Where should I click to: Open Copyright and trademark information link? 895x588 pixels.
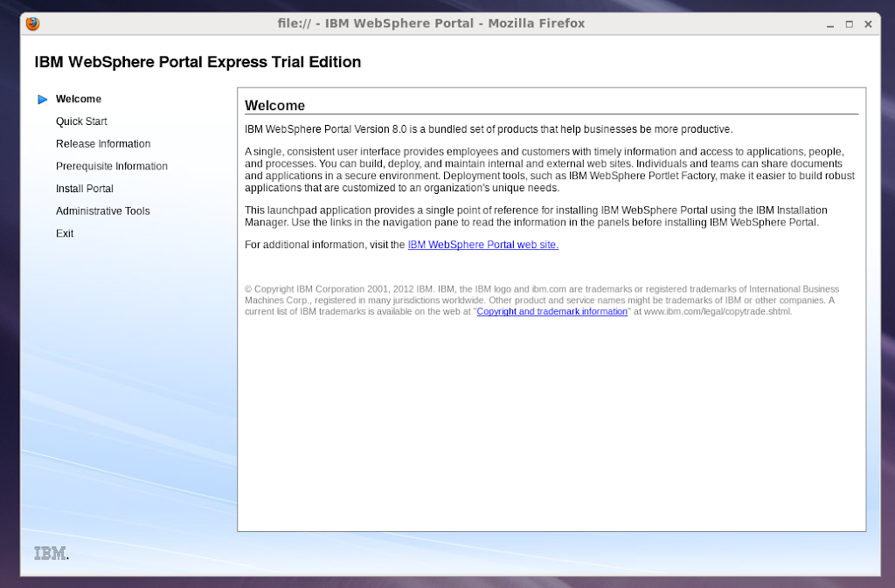coord(552,312)
